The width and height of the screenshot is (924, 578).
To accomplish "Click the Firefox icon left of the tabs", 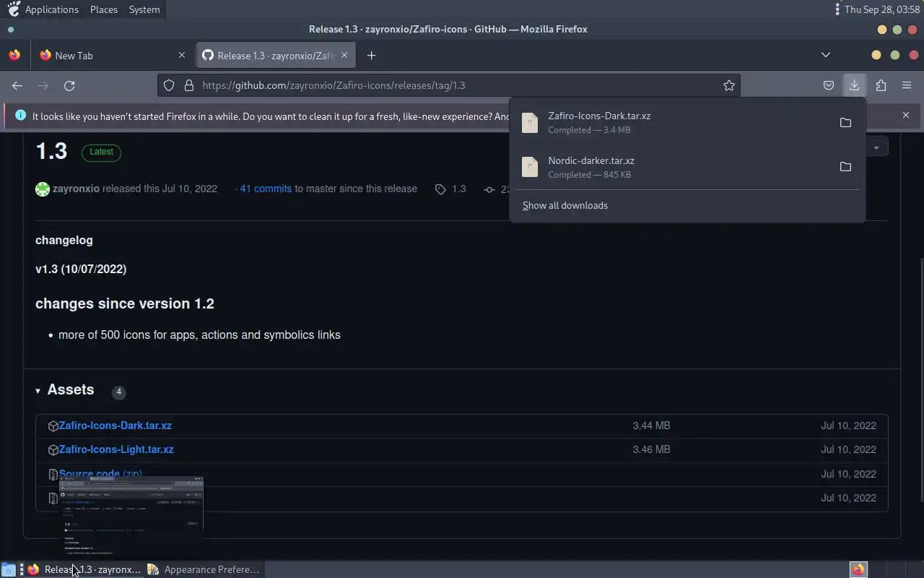I will pos(14,55).
